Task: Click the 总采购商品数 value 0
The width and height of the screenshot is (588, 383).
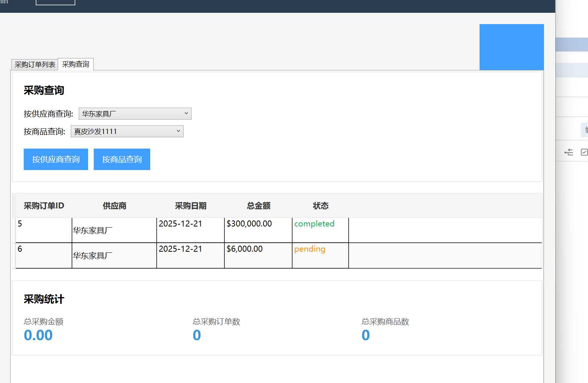Action: pyautogui.click(x=366, y=335)
